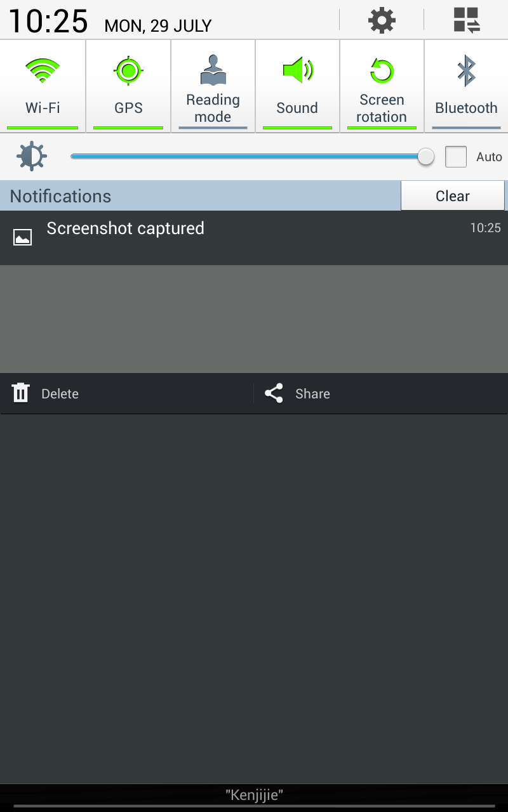508x812 pixels.
Task: Delete the captured screenshot
Action: 126,394
